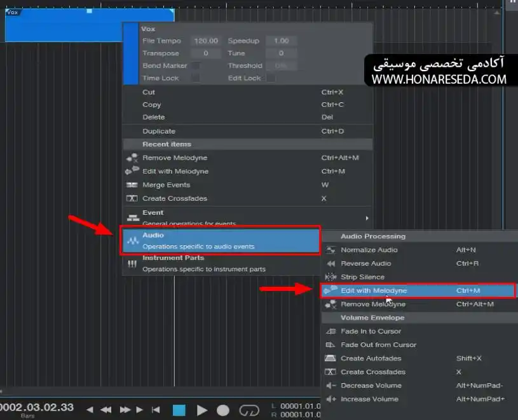Click the Edit with Melodyne icon in submenu
The height and width of the screenshot is (420, 518).
click(331, 290)
